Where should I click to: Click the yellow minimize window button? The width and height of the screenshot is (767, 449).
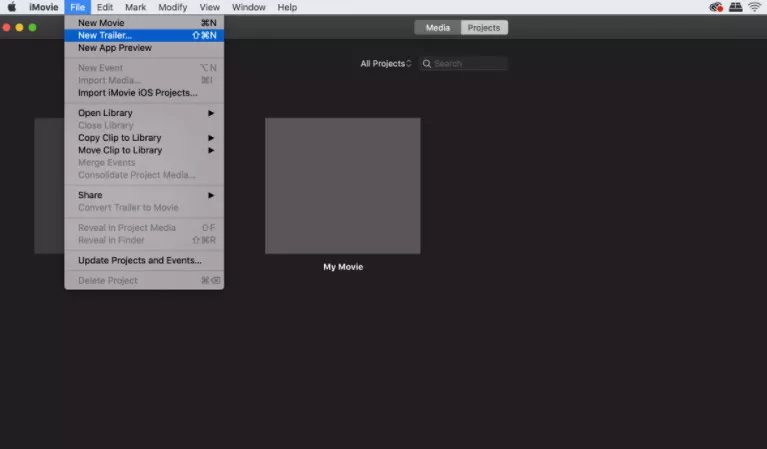[20, 27]
